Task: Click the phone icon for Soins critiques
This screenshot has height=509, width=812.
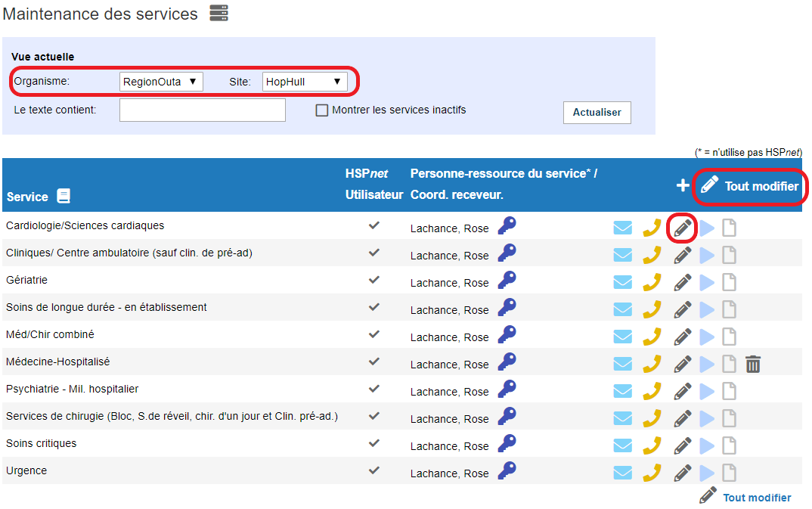Action: pyautogui.click(x=652, y=445)
